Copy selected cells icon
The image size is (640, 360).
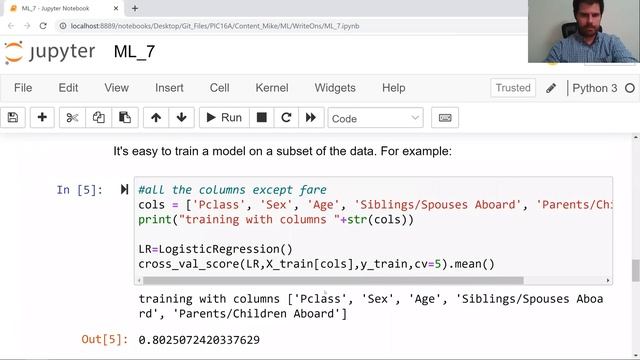point(98,118)
